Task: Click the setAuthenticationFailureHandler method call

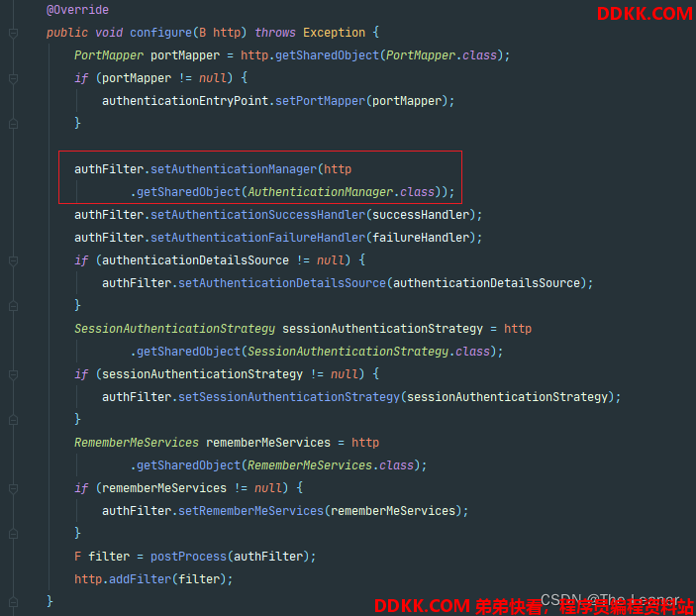Action: point(257,238)
